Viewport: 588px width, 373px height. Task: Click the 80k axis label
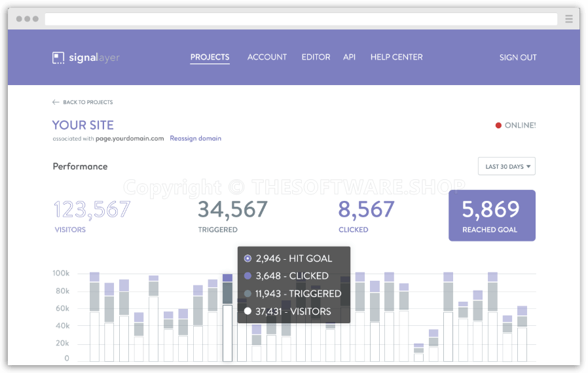point(62,291)
